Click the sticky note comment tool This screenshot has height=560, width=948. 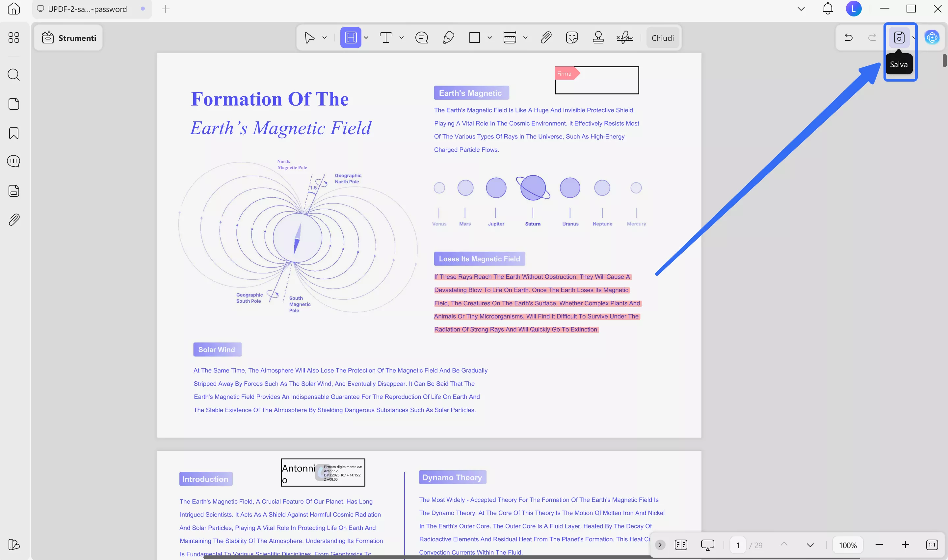tap(421, 38)
